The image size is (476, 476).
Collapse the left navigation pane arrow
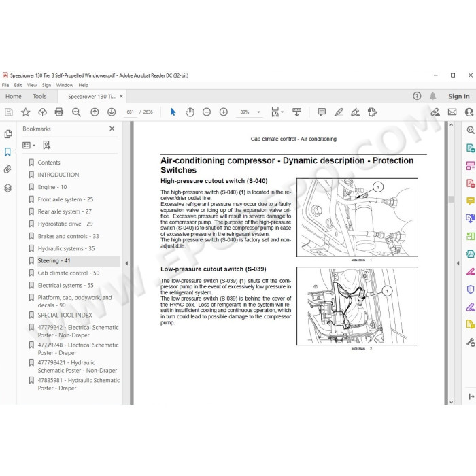126,263
